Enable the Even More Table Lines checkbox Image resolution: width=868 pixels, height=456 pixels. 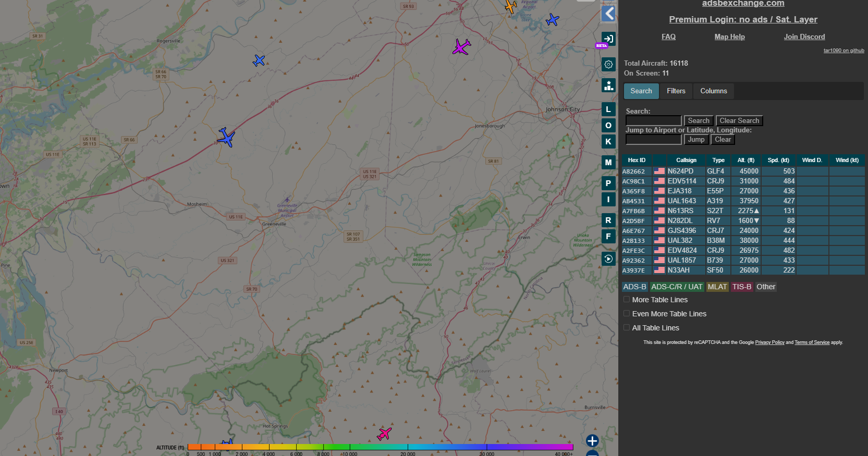pos(627,314)
